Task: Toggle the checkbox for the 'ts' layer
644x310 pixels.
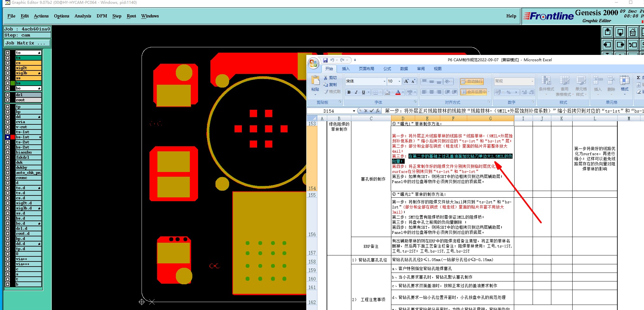Action: coord(8,58)
